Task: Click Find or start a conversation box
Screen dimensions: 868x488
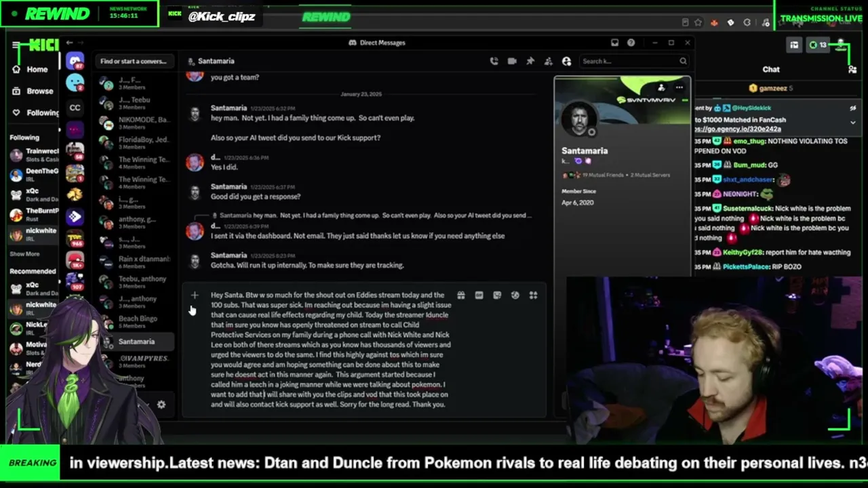Action: [134, 61]
